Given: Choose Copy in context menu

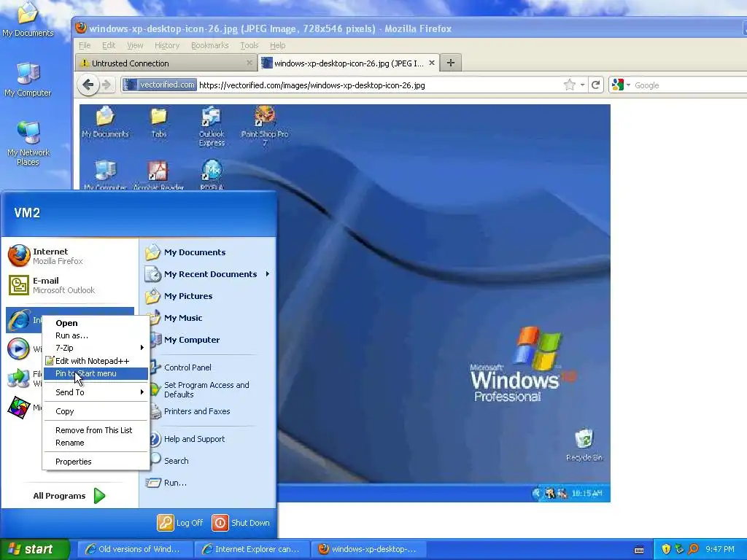Looking at the screenshot, I should tap(96, 411).
